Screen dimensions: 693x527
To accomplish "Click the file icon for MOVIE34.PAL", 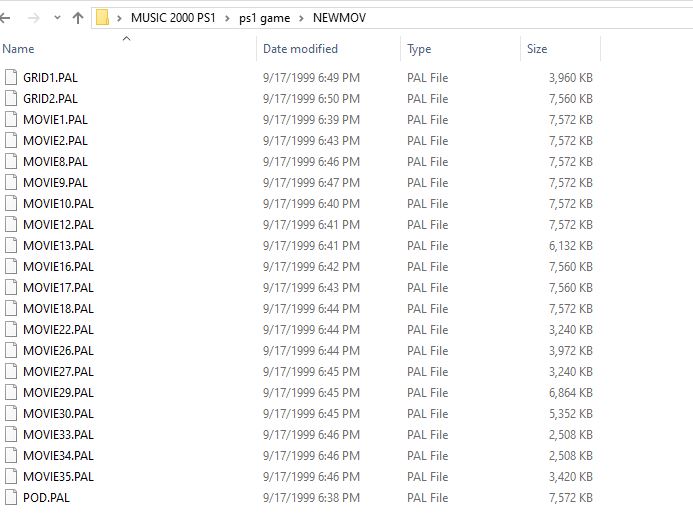I will (11, 455).
